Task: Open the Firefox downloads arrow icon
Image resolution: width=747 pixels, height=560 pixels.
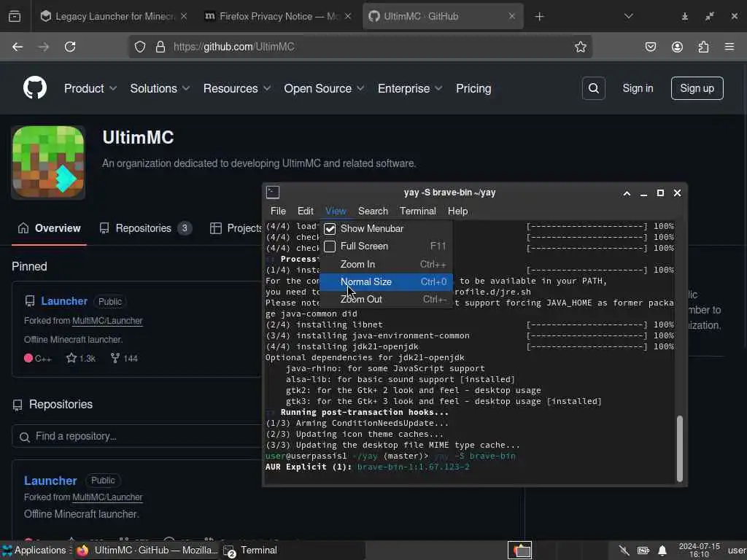Action: coord(684,16)
